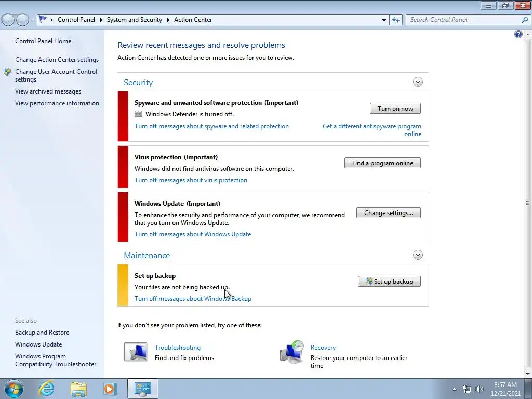
Task: Click the volume speaker tray icon
Action: (x=479, y=389)
